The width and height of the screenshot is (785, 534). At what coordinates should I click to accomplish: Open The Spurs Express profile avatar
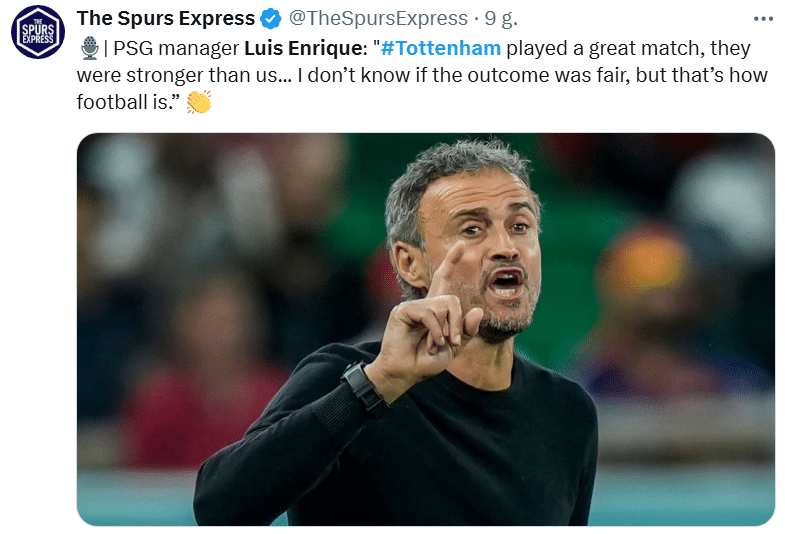click(x=38, y=32)
